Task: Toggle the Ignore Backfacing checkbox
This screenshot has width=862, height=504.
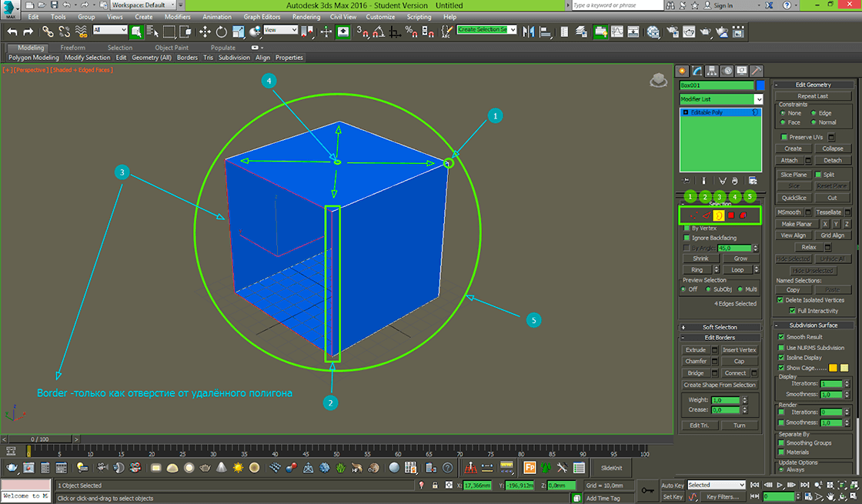Action: click(x=687, y=239)
